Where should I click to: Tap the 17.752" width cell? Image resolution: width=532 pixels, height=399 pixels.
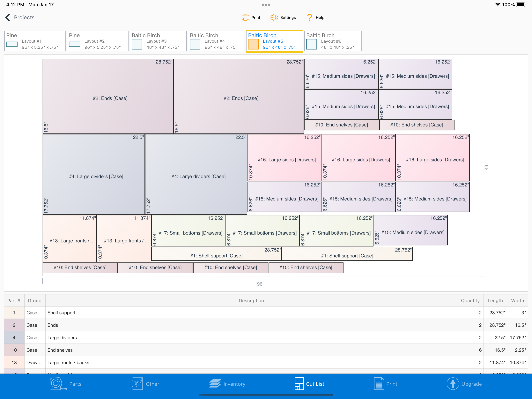coord(518,338)
